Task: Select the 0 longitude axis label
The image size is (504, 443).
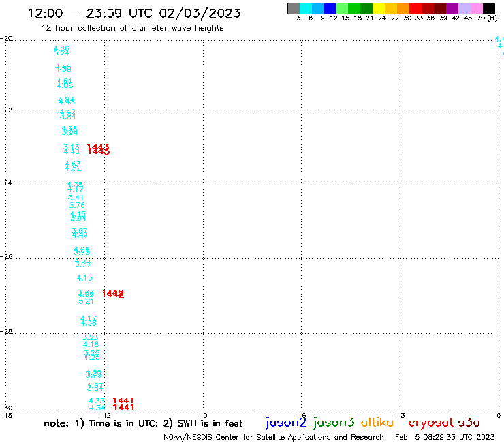Action: (499, 415)
